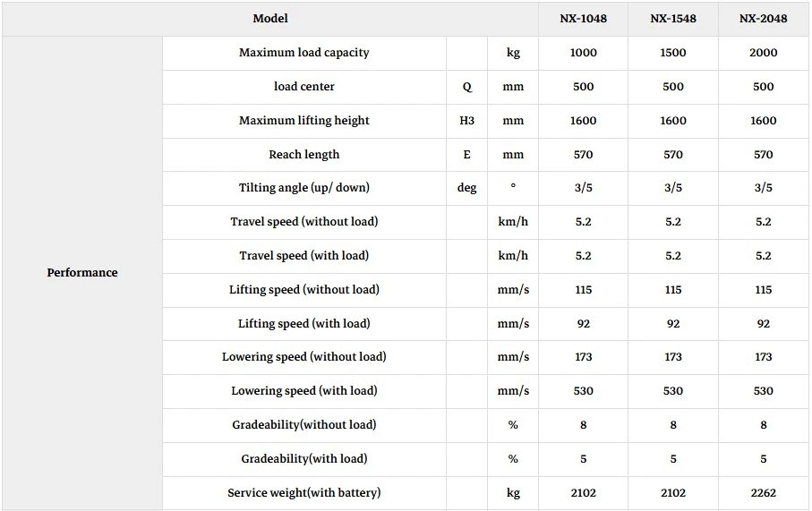812x511 pixels.
Task: Select the deg symbol cell
Action: pyautogui.click(x=466, y=187)
